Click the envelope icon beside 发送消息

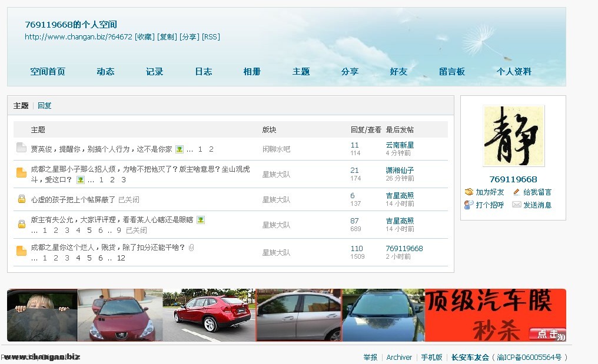click(516, 205)
